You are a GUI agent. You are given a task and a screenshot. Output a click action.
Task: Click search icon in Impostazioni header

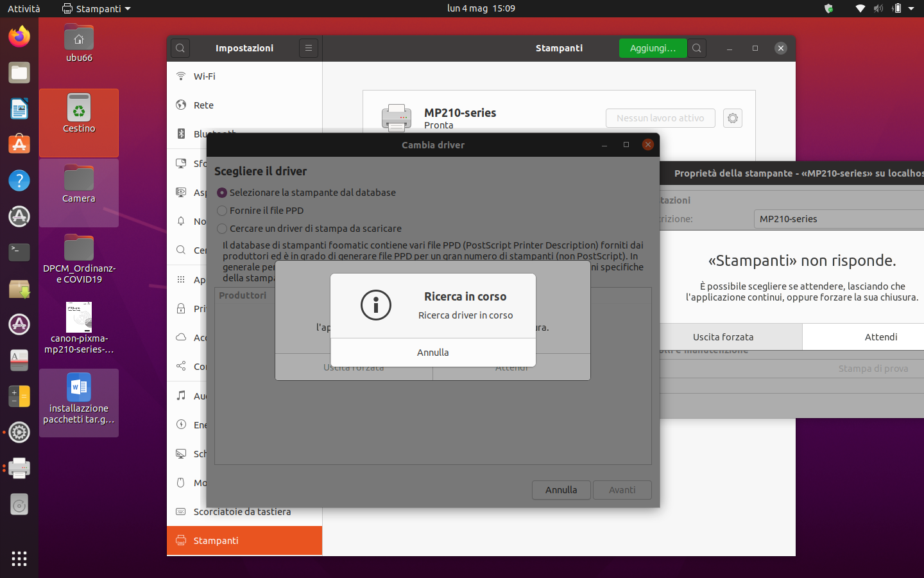pos(180,48)
